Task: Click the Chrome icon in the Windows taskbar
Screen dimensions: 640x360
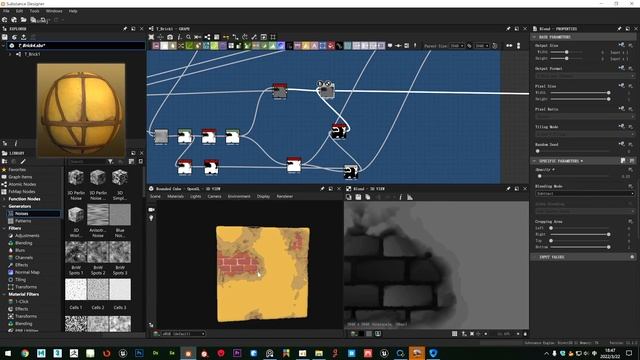Action: click(x=25, y=353)
